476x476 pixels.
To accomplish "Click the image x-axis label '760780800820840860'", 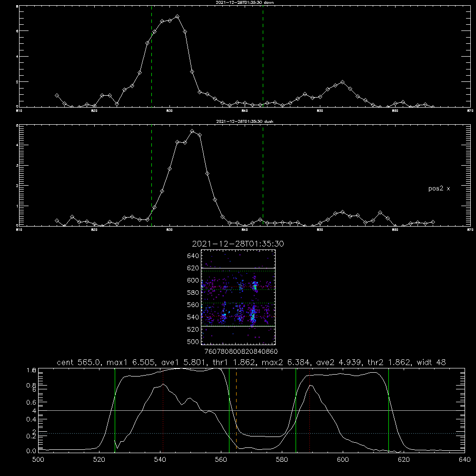I will point(241,352).
